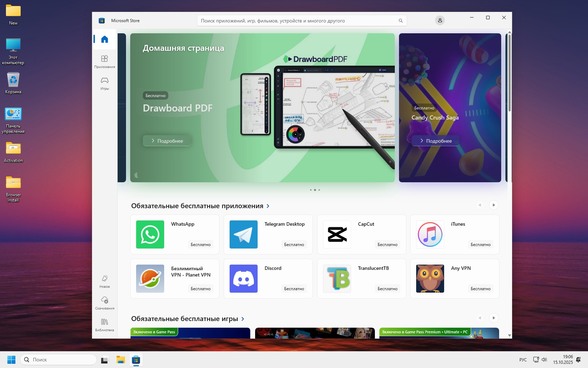Viewport: 588px width, 368px height.
Task: Expand Обязательные бесплатные приложения section chevron
Action: [268, 206]
